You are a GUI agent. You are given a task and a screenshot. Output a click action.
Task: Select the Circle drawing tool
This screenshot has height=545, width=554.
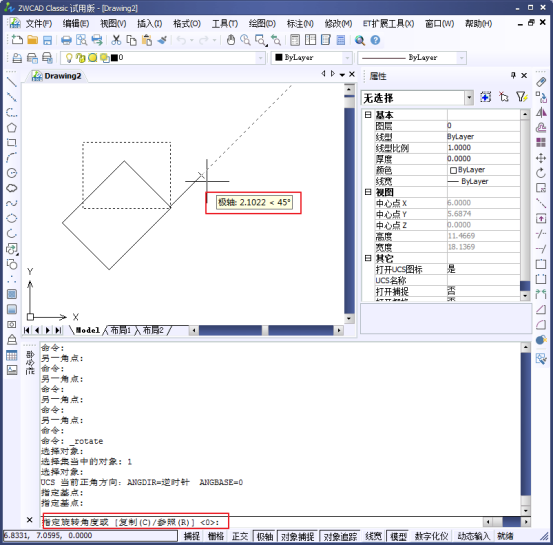click(12, 173)
